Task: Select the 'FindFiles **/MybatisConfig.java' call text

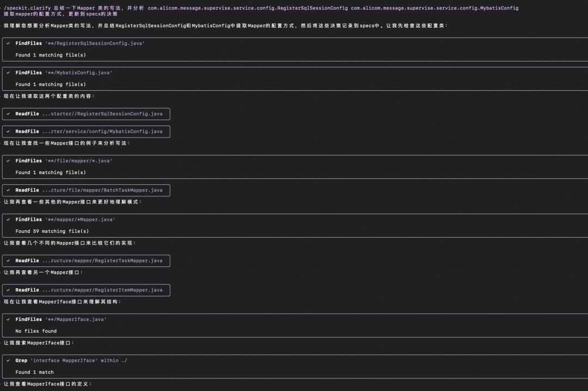Action: coord(64,73)
